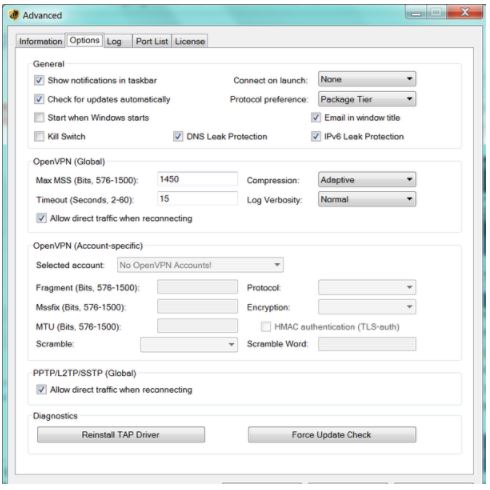Switch to the Information tab
This screenshot has height=490, width=490.
coord(40,41)
